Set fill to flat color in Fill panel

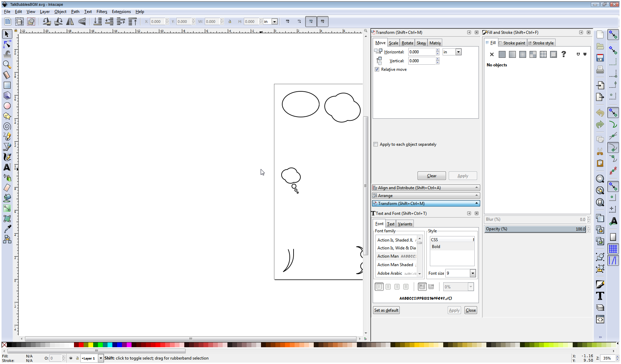(x=502, y=54)
